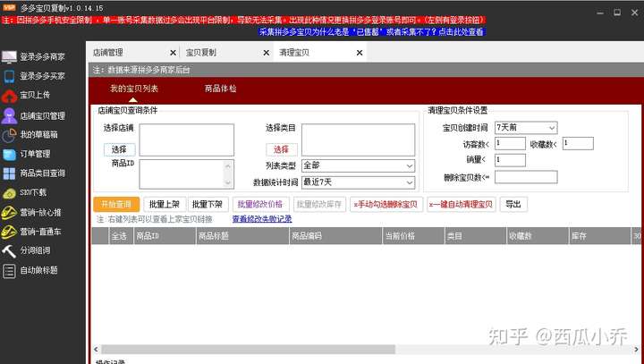Click the 营销-放心推 sidebar icon
This screenshot has height=364, width=644.
(9, 212)
